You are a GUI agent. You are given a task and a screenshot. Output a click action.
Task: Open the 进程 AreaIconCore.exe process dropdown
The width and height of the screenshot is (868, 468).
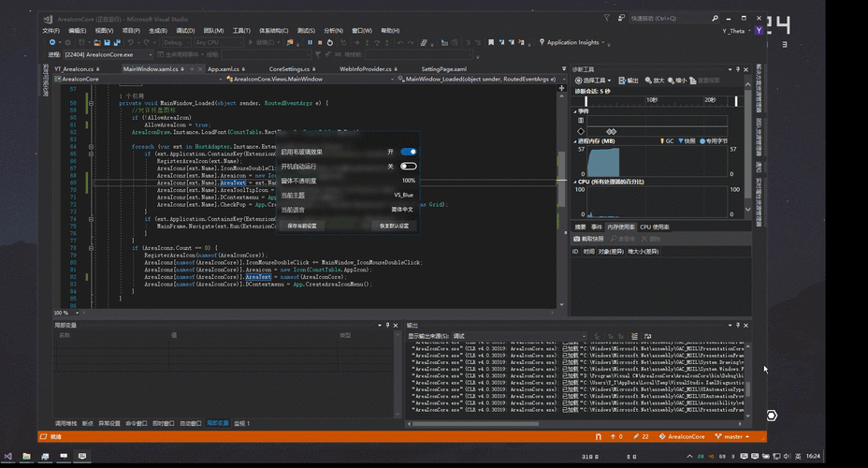(108, 54)
